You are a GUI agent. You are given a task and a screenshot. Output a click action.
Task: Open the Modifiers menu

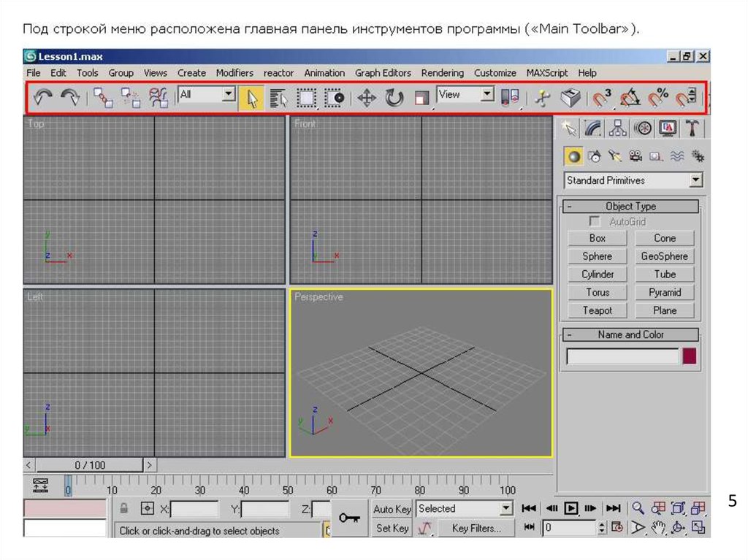click(234, 73)
